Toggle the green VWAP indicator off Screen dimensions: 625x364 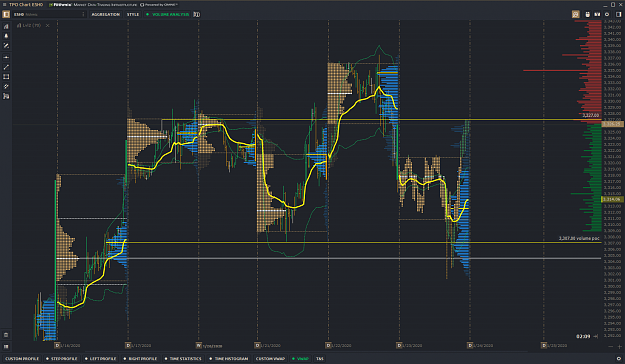301,359
